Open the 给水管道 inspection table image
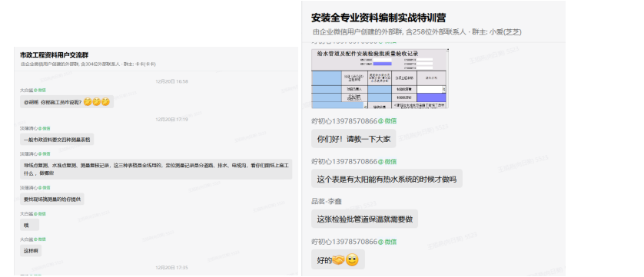 point(380,78)
